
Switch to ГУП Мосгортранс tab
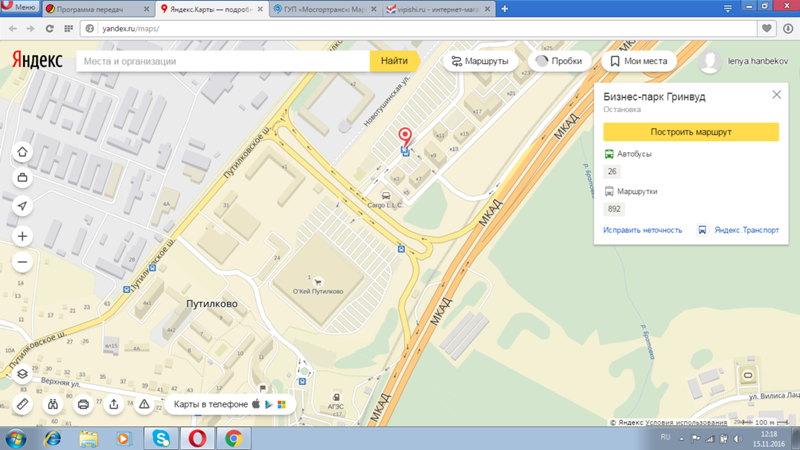click(325, 9)
